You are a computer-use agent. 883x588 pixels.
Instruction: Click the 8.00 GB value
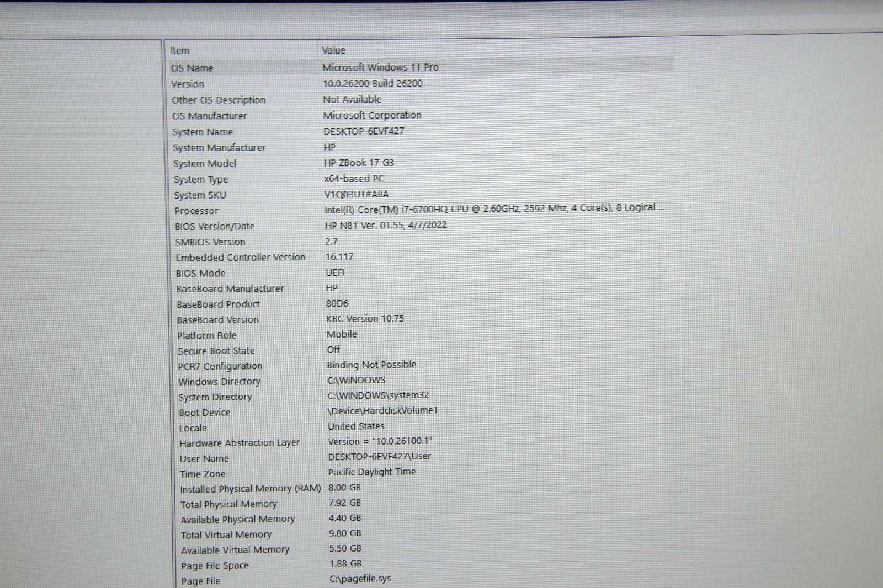[x=344, y=488]
